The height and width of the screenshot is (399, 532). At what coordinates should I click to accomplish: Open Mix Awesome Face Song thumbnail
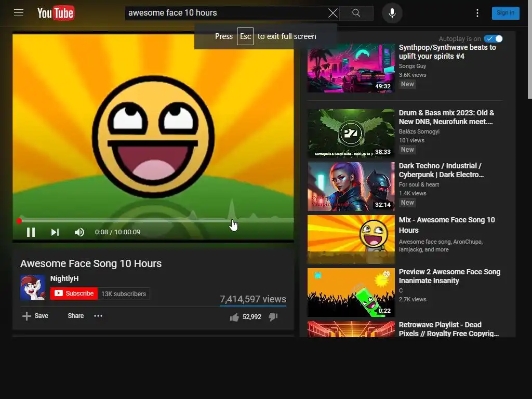click(x=351, y=239)
